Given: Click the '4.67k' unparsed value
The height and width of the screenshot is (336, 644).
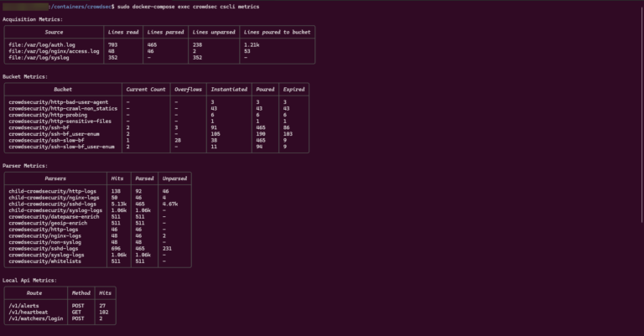Looking at the screenshot, I should [170, 204].
